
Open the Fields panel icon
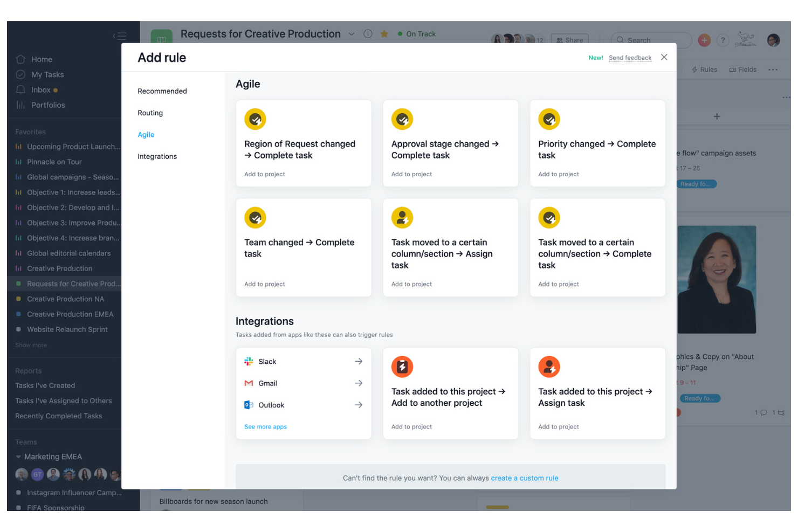[x=732, y=69]
